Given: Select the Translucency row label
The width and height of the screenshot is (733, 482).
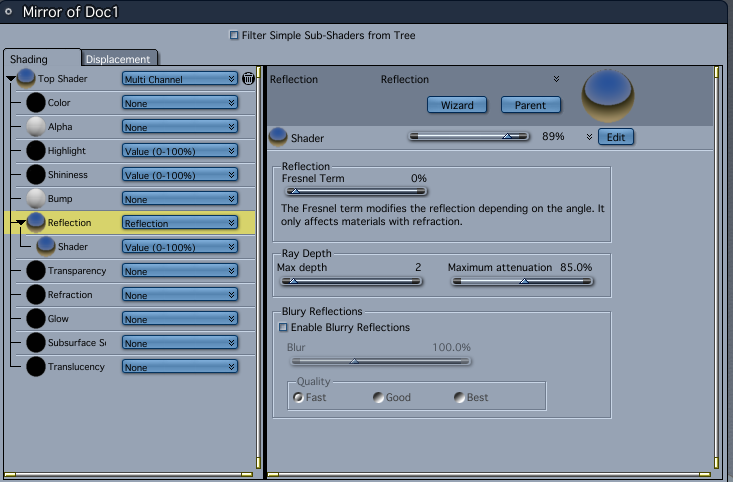Looking at the screenshot, I should tap(76, 367).
